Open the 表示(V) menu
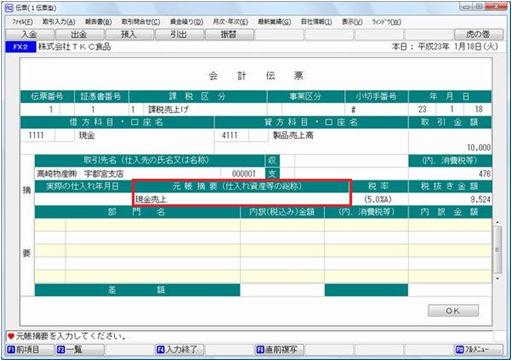 click(x=352, y=22)
